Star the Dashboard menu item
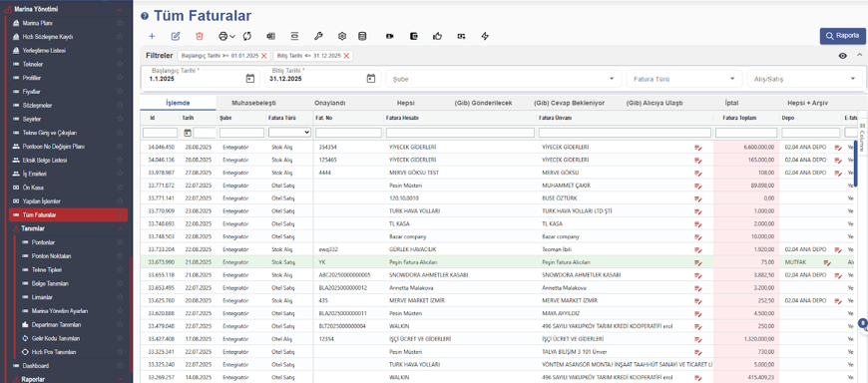Screen dimensions: 868x383 (x=120, y=366)
